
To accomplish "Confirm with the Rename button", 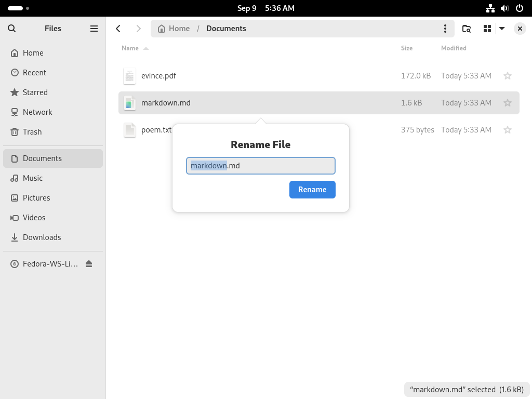I will point(312,189).
